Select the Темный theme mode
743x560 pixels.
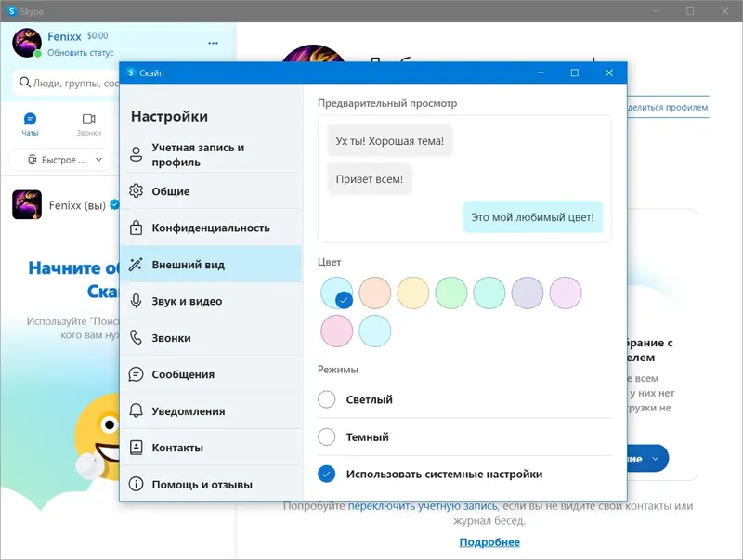[x=326, y=436]
